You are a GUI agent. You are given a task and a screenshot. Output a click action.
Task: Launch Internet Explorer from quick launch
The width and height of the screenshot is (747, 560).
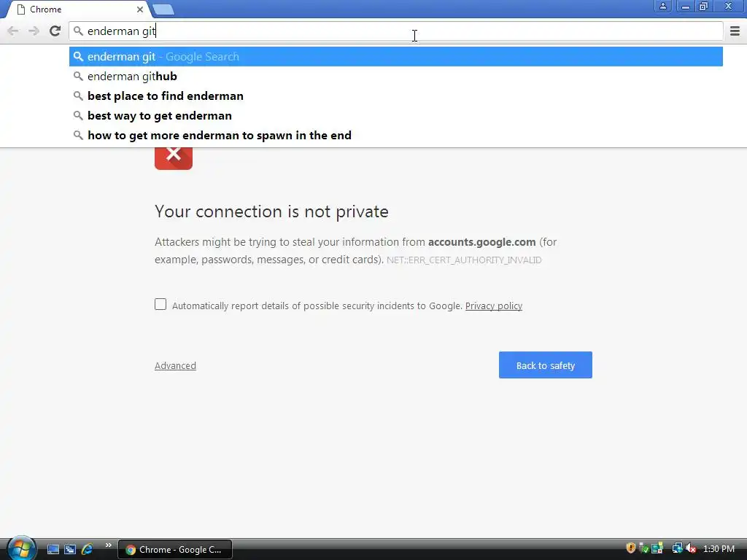[x=88, y=549]
